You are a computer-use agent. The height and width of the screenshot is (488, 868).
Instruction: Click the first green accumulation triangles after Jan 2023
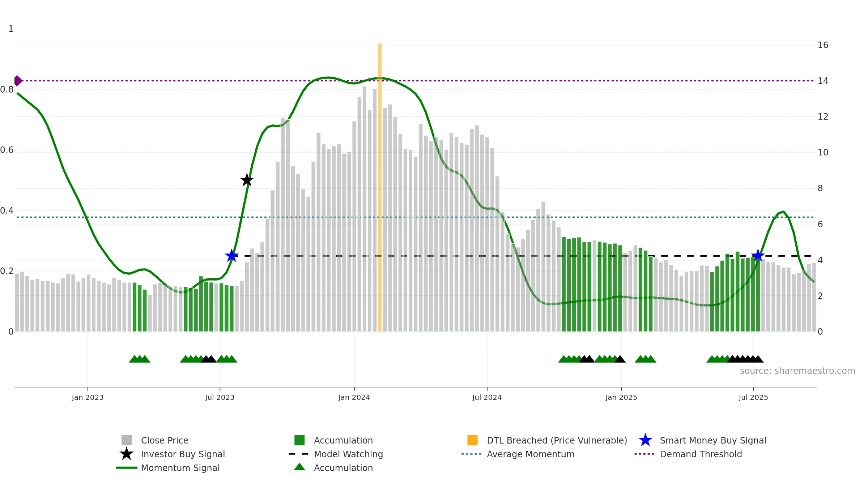140,359
